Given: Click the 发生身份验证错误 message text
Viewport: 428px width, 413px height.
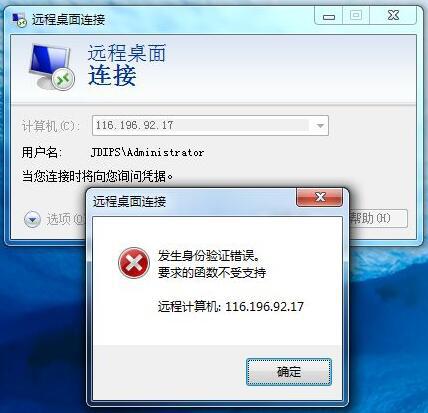Looking at the screenshot, I should pos(209,256).
